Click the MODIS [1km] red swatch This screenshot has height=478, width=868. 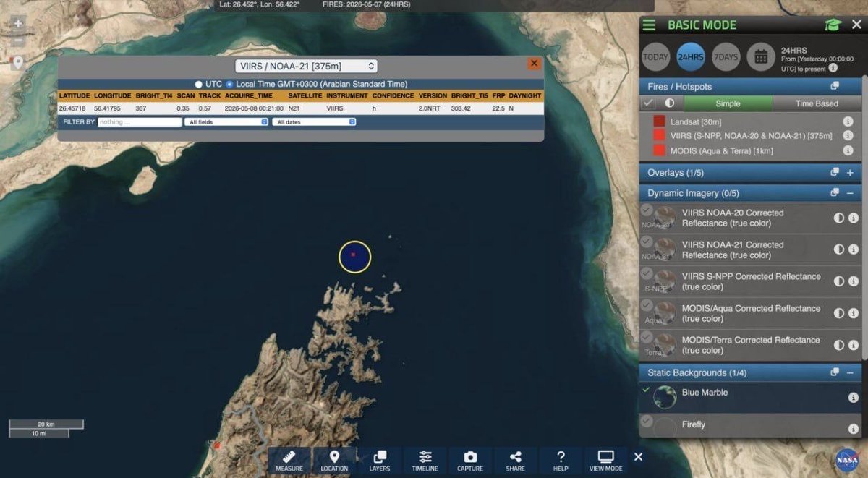pos(659,150)
